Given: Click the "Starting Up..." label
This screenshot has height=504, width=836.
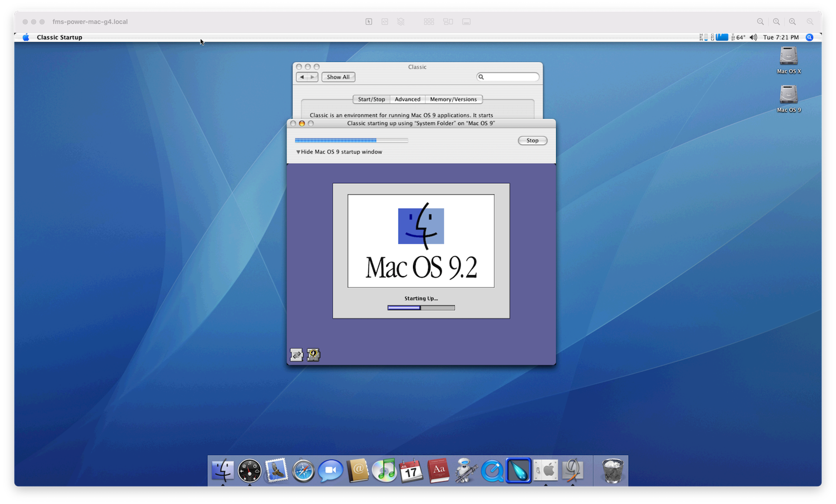Looking at the screenshot, I should coord(421,299).
